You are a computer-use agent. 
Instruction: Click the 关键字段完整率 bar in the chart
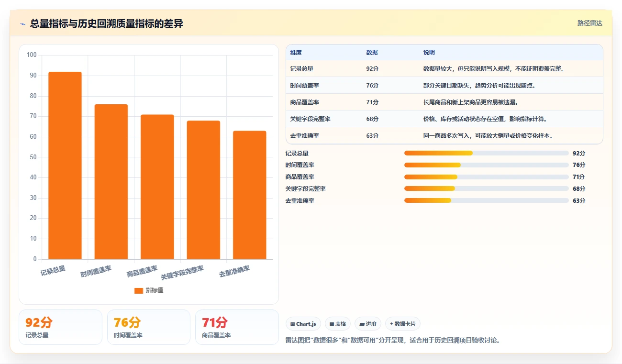click(x=203, y=190)
